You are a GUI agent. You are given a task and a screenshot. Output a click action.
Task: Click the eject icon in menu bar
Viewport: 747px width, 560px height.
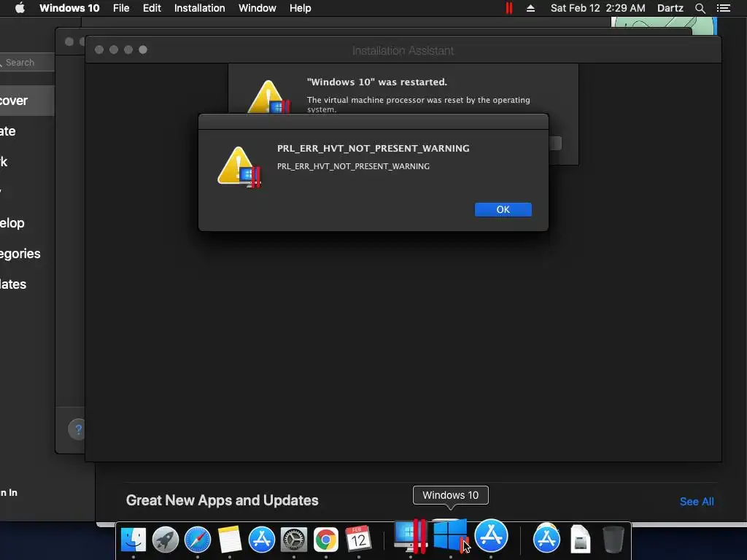click(x=530, y=8)
